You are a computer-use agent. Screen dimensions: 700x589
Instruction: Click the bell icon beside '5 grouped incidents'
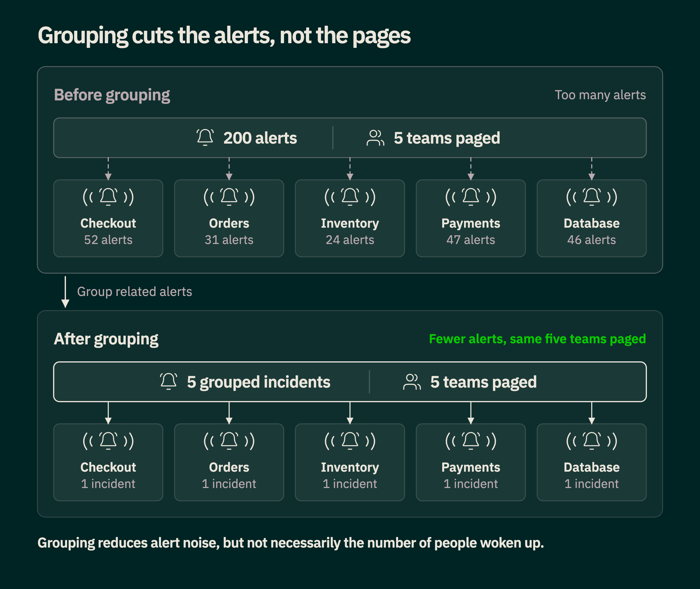coord(169,382)
